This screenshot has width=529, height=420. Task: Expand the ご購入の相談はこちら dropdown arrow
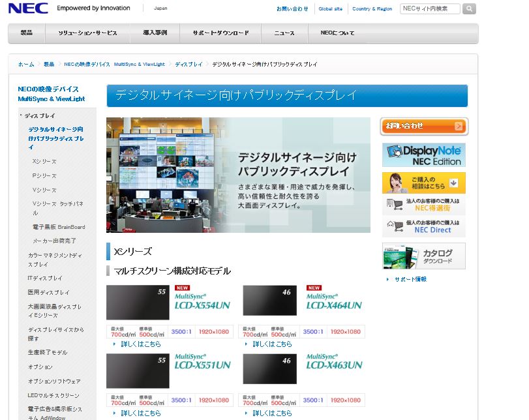click(x=453, y=183)
